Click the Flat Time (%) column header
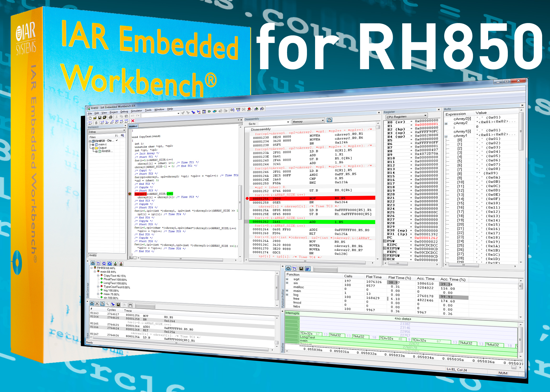This screenshot has width=550, height=392. [x=399, y=278]
